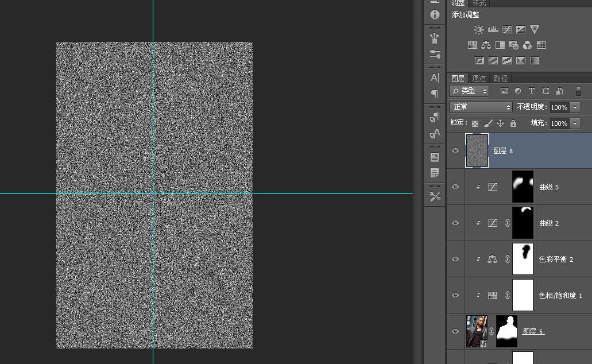Filter layers by type layers
592x364 pixels.
(x=532, y=91)
